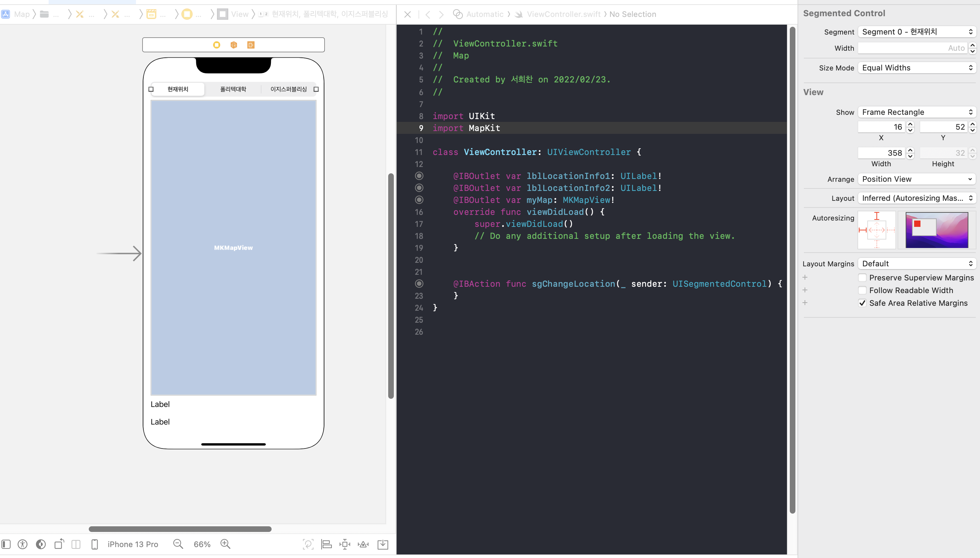The image size is (980, 558).
Task: Select the 폴리텍대학 segment
Action: (233, 89)
